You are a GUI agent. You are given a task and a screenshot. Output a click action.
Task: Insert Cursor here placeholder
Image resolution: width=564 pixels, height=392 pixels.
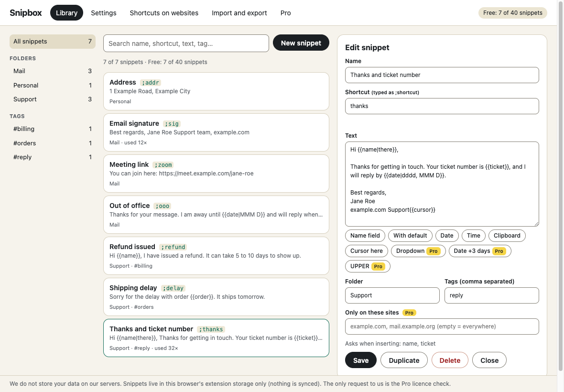click(x=367, y=251)
